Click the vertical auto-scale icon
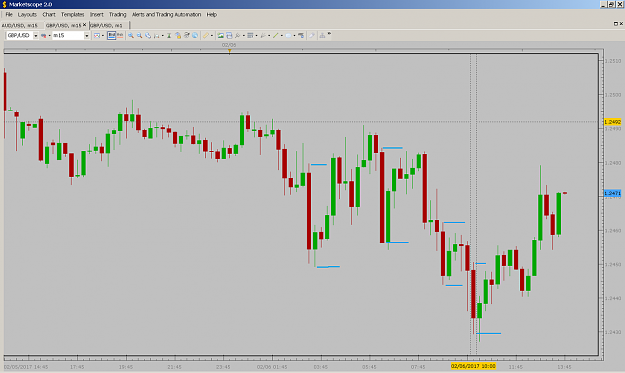The height and width of the screenshot is (373, 625). tap(169, 35)
